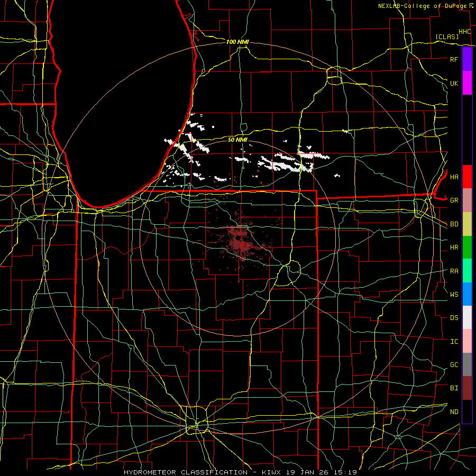This screenshot has width=476, height=476.
Task: Click the ND black legend swatch
Action: pyautogui.click(x=467, y=411)
